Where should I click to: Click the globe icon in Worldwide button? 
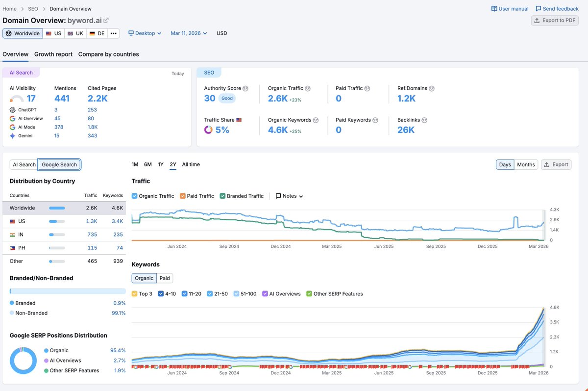point(8,33)
